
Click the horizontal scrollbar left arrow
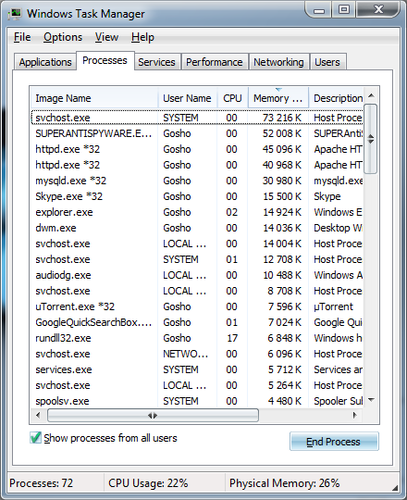[38, 415]
